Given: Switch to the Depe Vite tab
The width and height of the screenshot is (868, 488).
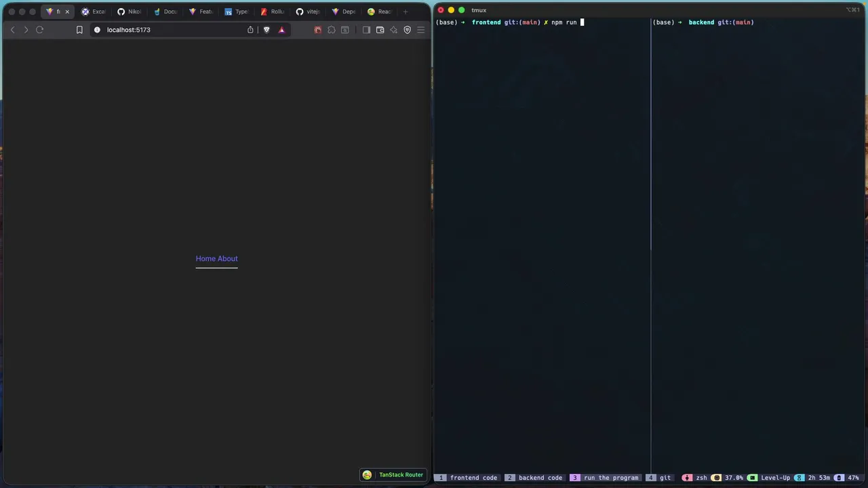Looking at the screenshot, I should point(344,12).
